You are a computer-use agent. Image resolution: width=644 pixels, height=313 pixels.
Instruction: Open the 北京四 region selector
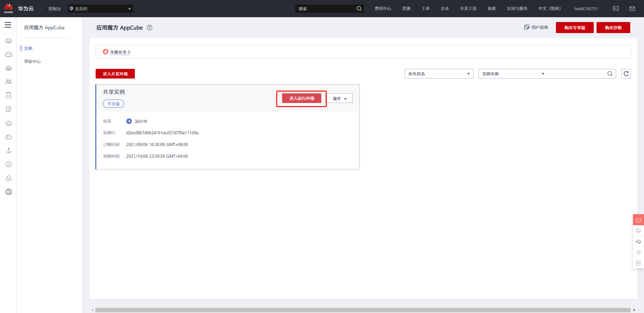100,9
